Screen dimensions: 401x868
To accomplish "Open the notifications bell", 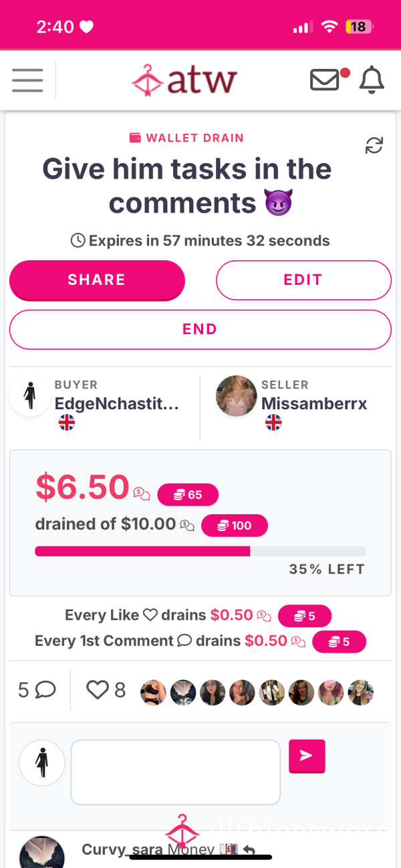I will pos(372,80).
